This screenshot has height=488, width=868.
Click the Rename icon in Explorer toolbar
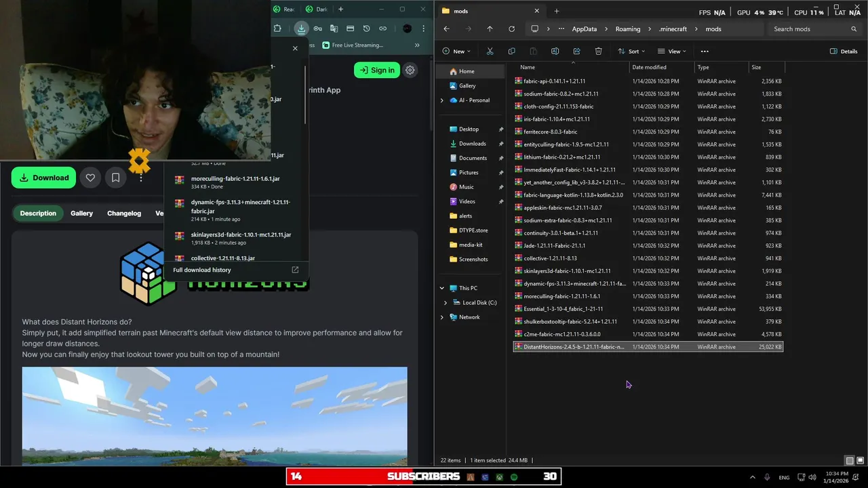point(555,51)
